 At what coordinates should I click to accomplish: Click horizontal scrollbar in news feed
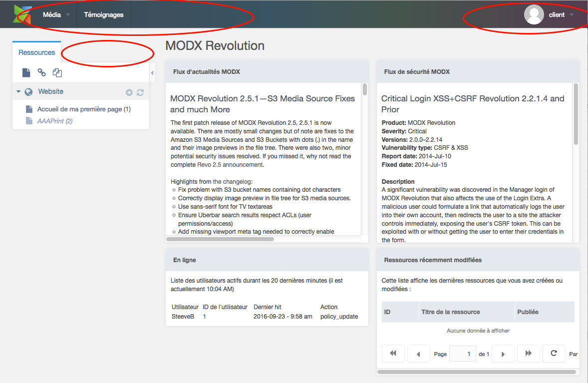coord(220,239)
